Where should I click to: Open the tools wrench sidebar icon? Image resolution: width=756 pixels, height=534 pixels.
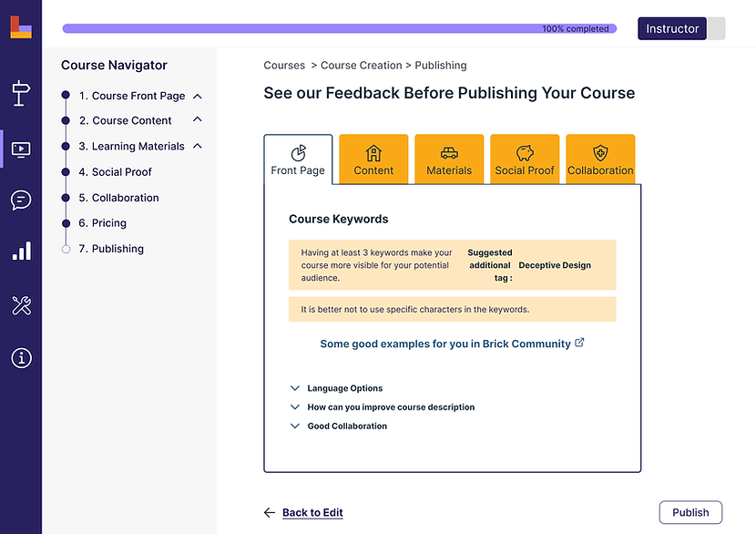pos(21,305)
